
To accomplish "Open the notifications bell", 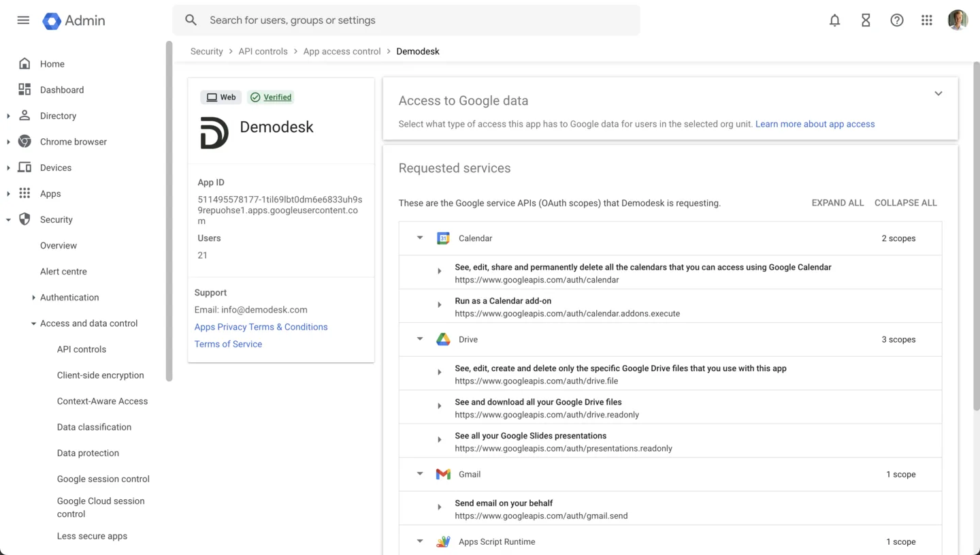I will click(834, 20).
